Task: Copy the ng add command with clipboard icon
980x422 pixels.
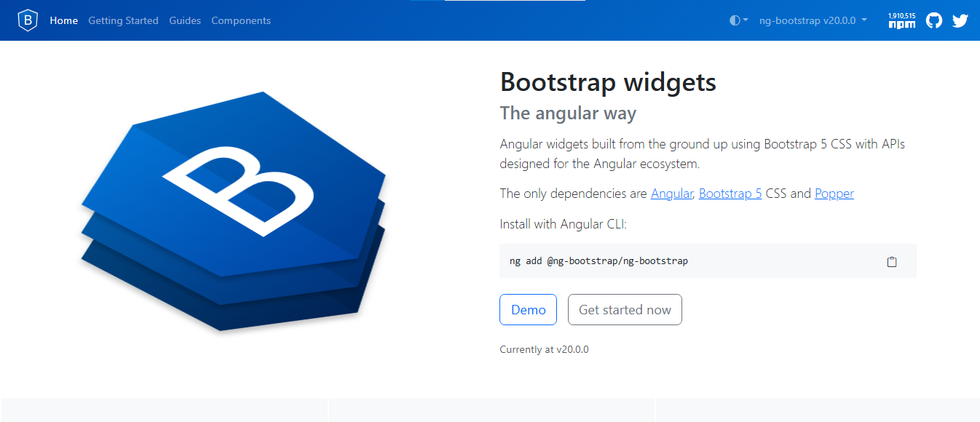Action: 892,261
